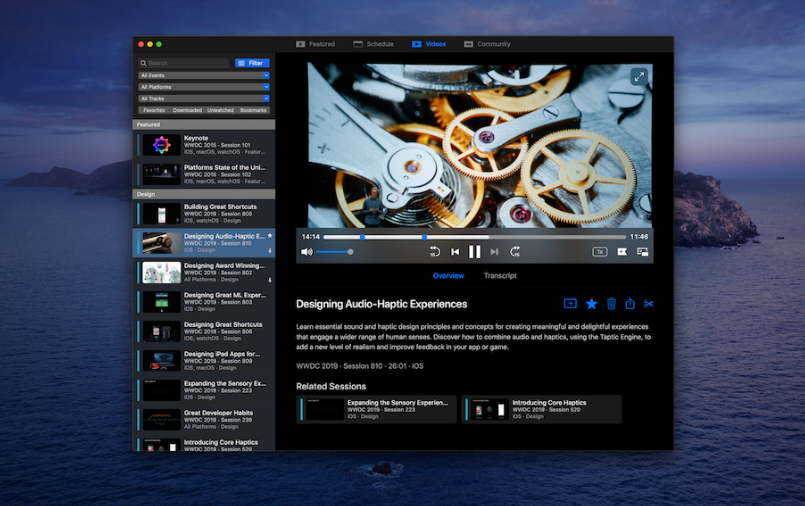Switch to the Transcript tab
The height and width of the screenshot is (506, 805).
pos(500,276)
